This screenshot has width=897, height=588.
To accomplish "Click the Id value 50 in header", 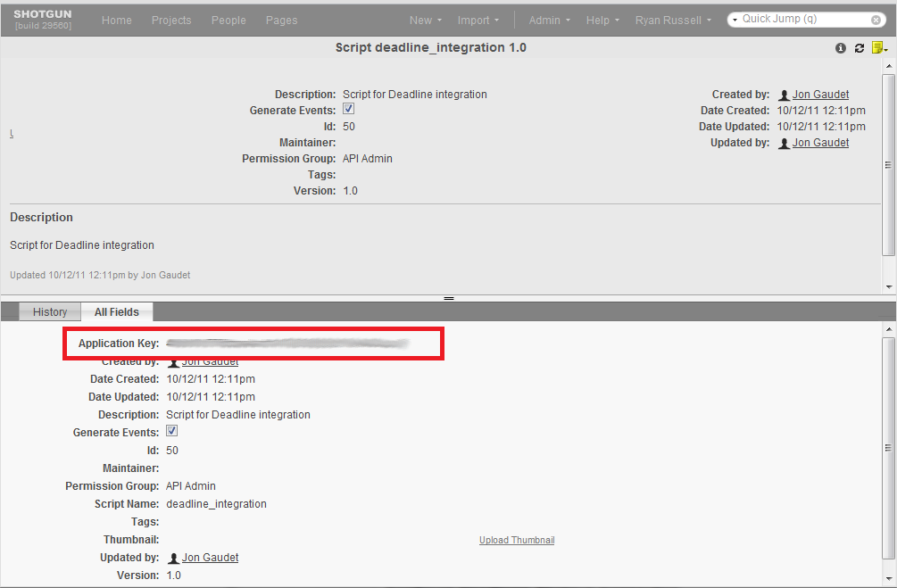I will (x=349, y=127).
